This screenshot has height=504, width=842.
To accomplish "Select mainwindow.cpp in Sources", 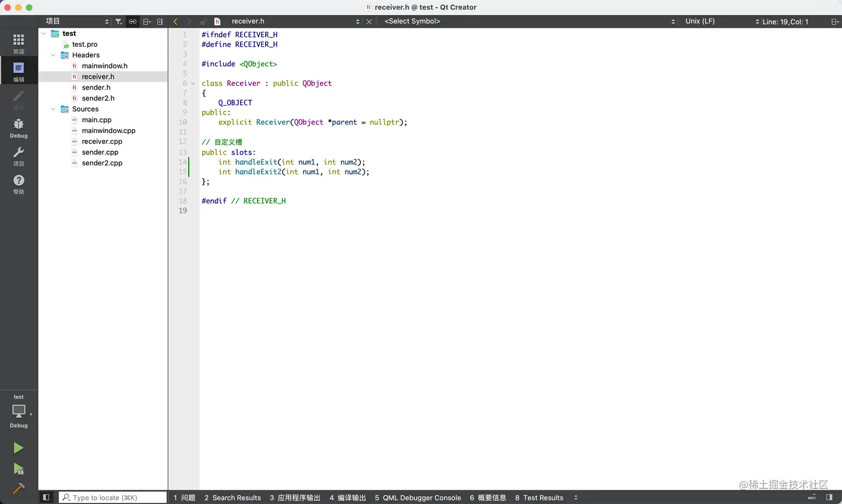I will click(109, 131).
